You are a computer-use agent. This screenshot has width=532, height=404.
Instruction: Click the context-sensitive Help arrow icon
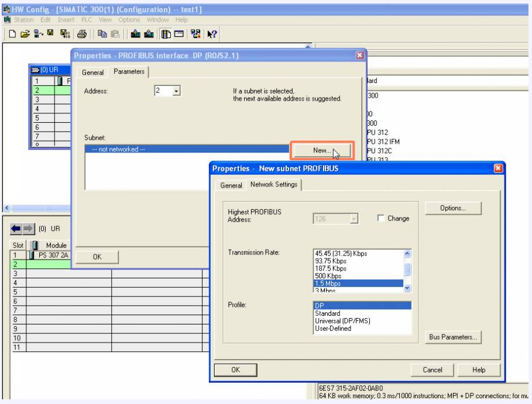[x=212, y=34]
